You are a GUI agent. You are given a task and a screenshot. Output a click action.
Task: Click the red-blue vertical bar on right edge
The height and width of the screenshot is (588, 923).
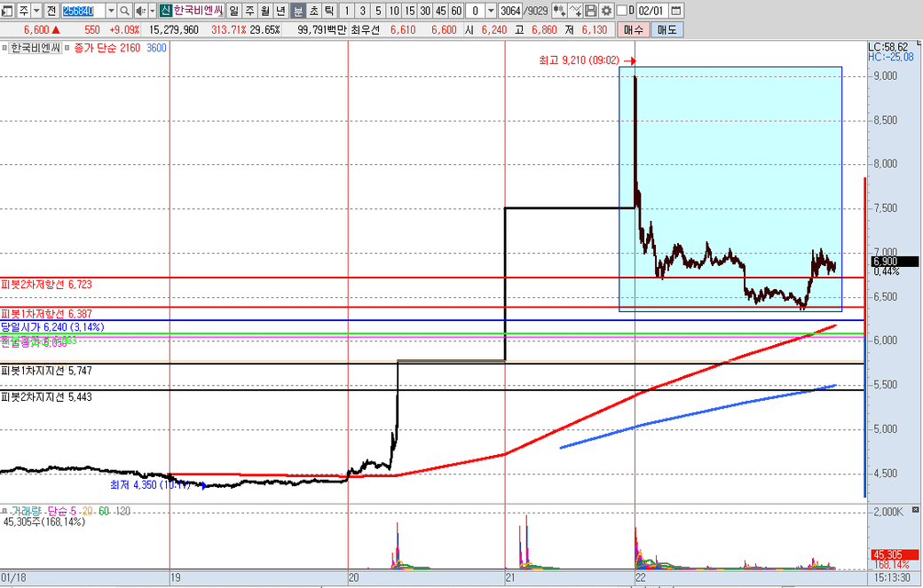864,337
